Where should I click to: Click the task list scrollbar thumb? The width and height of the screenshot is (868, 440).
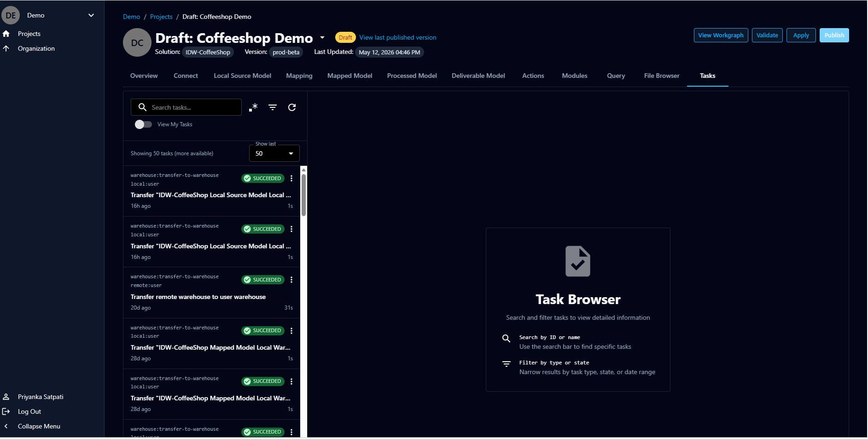tap(303, 195)
